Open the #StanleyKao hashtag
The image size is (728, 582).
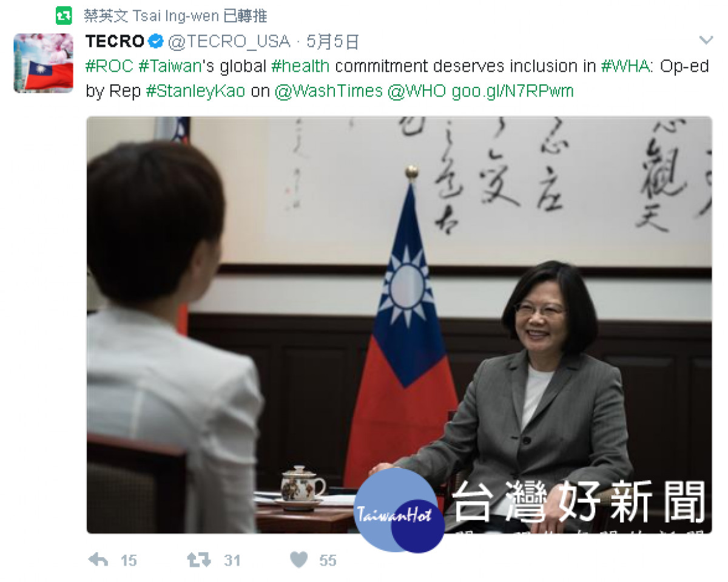point(195,91)
